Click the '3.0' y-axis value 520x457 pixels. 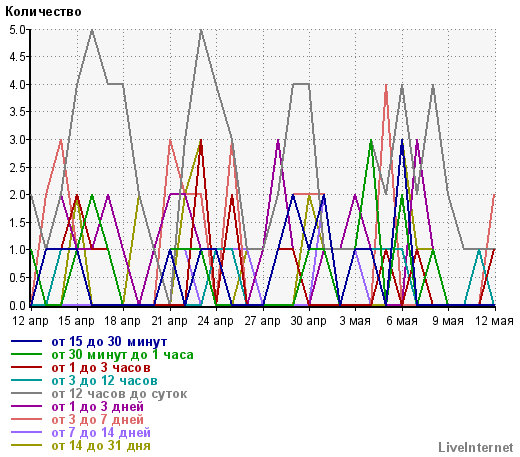[17, 140]
